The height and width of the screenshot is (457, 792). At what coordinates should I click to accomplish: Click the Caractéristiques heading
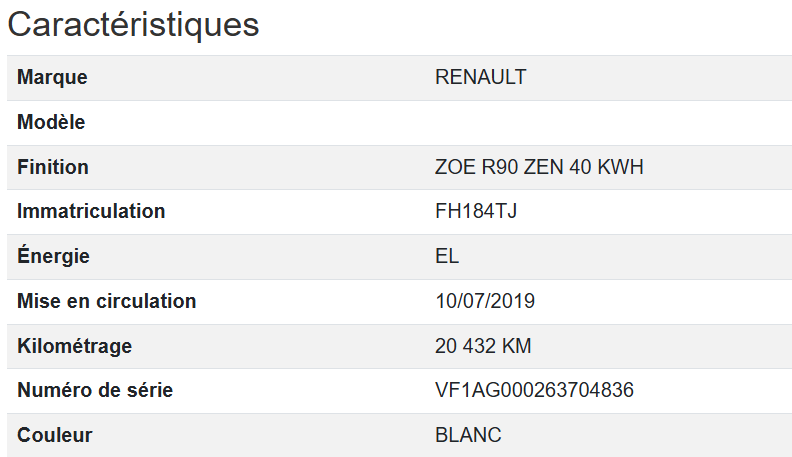pyautogui.click(x=133, y=25)
